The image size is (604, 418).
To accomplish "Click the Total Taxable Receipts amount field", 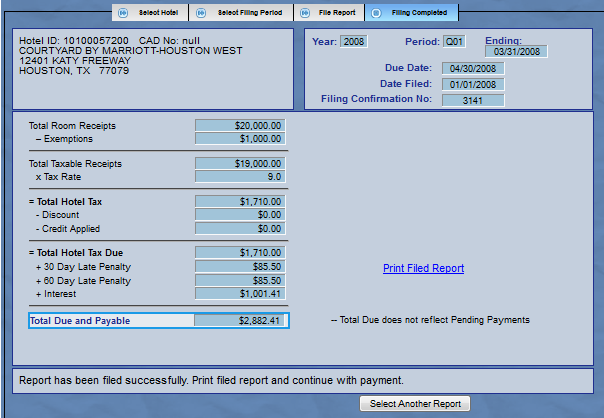I will (241, 163).
